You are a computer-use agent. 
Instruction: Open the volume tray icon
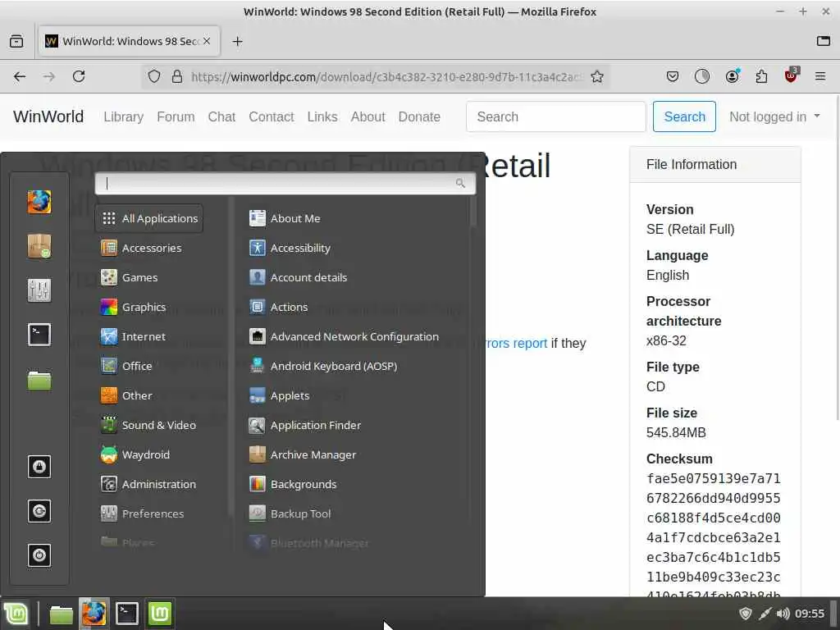coord(783,614)
